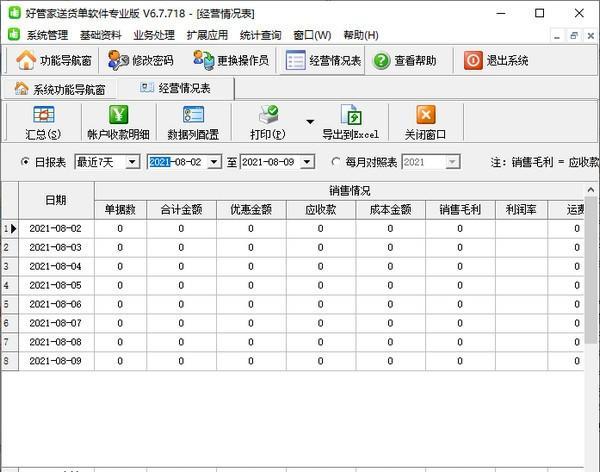This screenshot has width=600, height=472.
Task: Select the 2021-08-06 date cell
Action: tap(56, 304)
